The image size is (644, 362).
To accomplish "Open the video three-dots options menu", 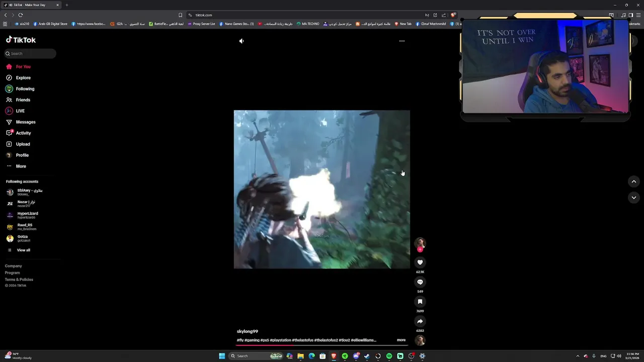I will pyautogui.click(x=401, y=41).
